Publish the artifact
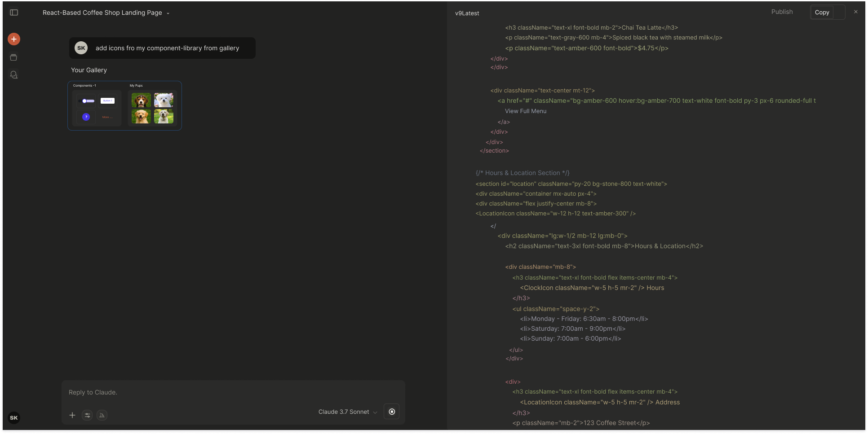This screenshot has width=868, height=434. pos(782,12)
